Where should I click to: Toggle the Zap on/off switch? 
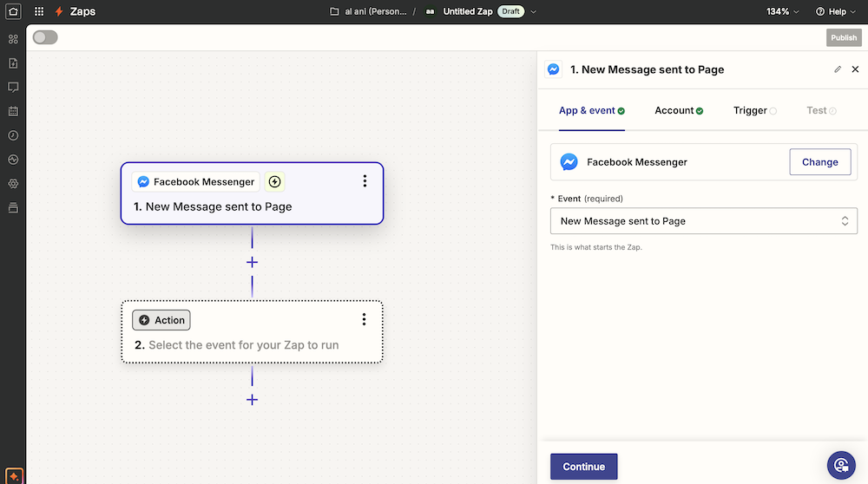45,37
